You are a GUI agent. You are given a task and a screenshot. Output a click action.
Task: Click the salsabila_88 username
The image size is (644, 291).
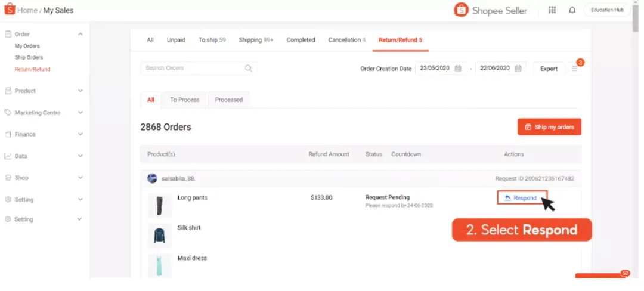[178, 178]
